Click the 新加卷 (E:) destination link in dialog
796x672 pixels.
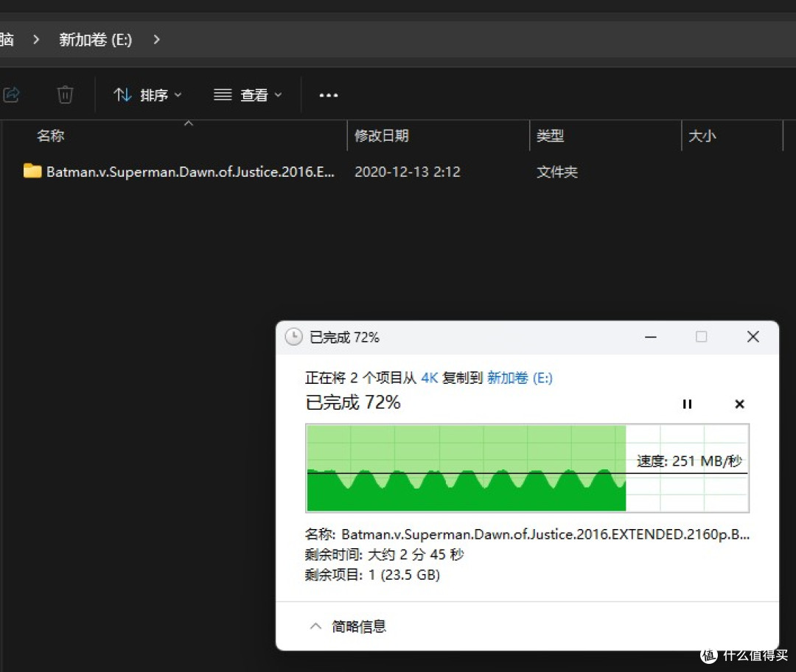(520, 378)
